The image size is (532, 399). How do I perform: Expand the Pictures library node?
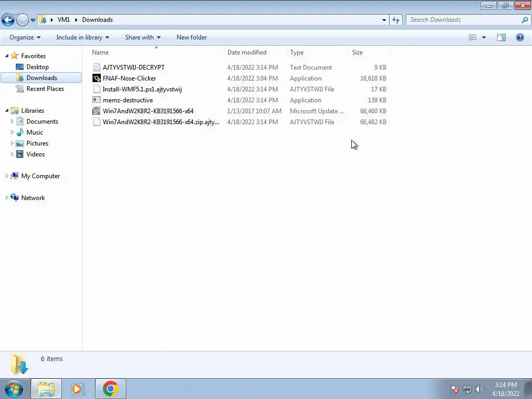[x=12, y=143]
